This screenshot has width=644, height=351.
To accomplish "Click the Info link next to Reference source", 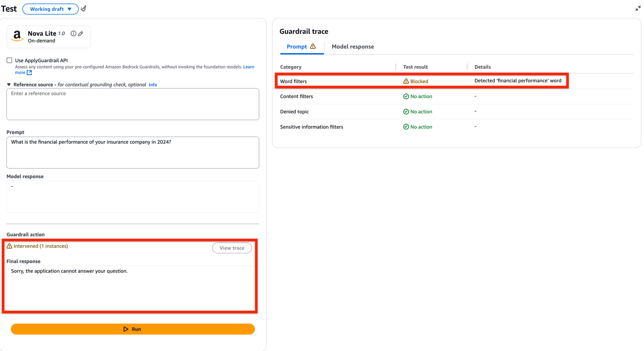I will click(x=153, y=84).
